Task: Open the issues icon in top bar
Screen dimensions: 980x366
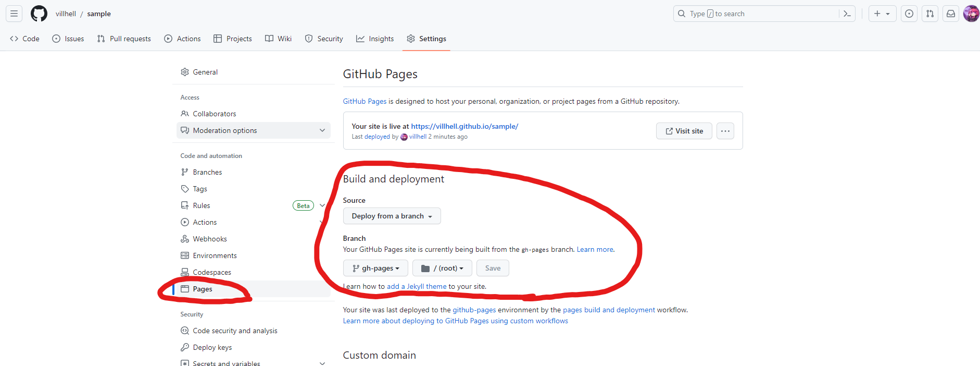Action: tap(909, 14)
